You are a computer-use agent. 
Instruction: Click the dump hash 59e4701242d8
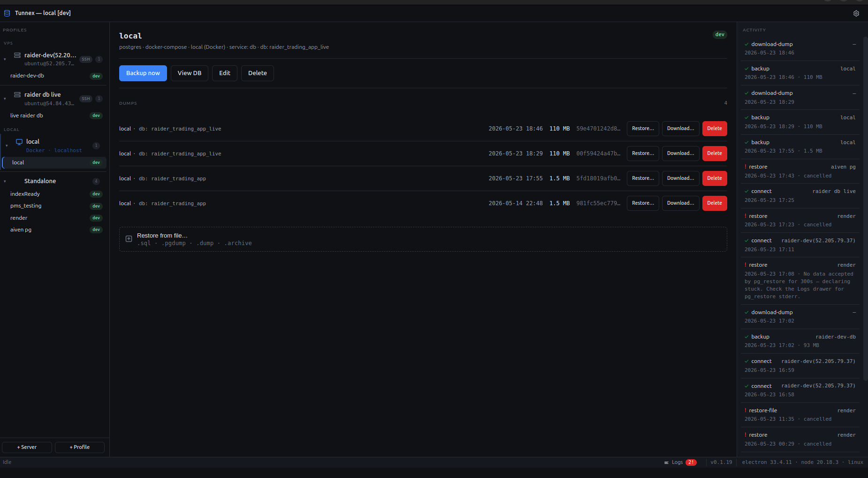(598, 129)
